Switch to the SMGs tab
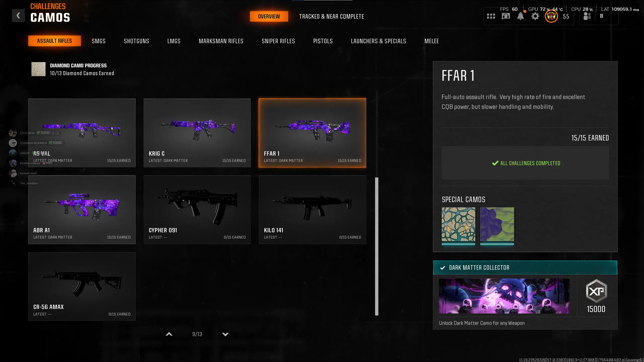The height and width of the screenshot is (362, 644). pyautogui.click(x=99, y=41)
